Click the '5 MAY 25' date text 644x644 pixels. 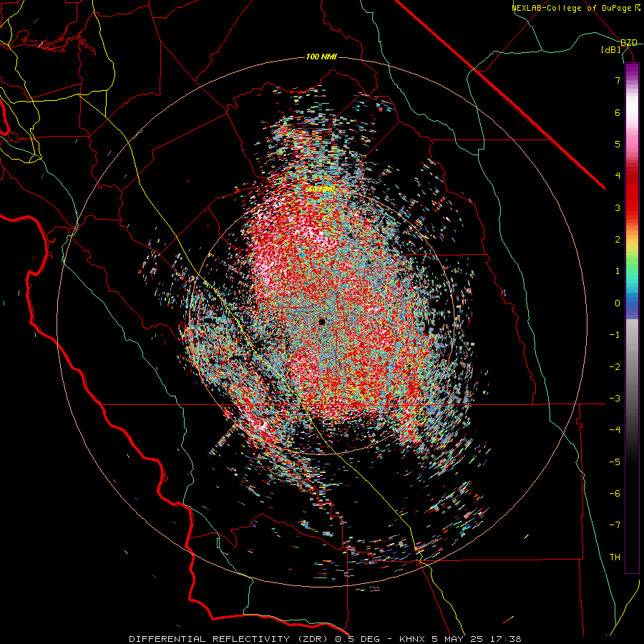pos(457,639)
